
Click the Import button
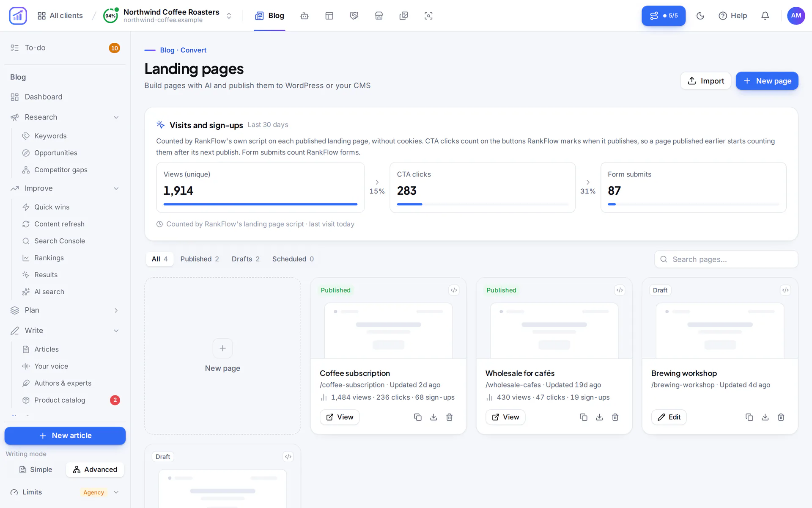705,81
